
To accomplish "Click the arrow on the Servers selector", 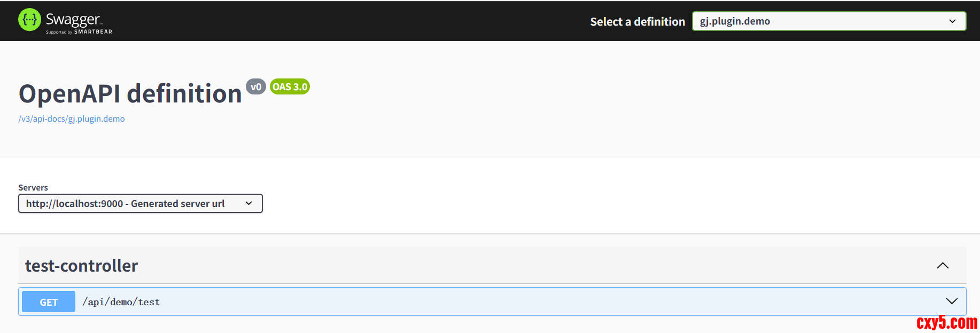I will point(248,203).
